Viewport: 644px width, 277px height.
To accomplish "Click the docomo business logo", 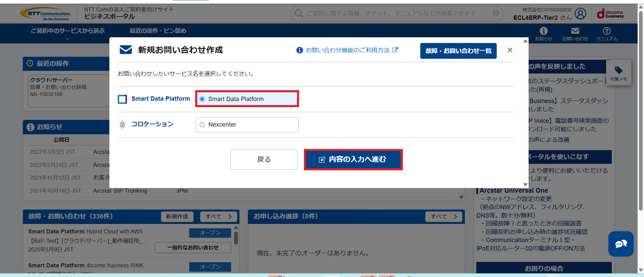I will [x=610, y=14].
